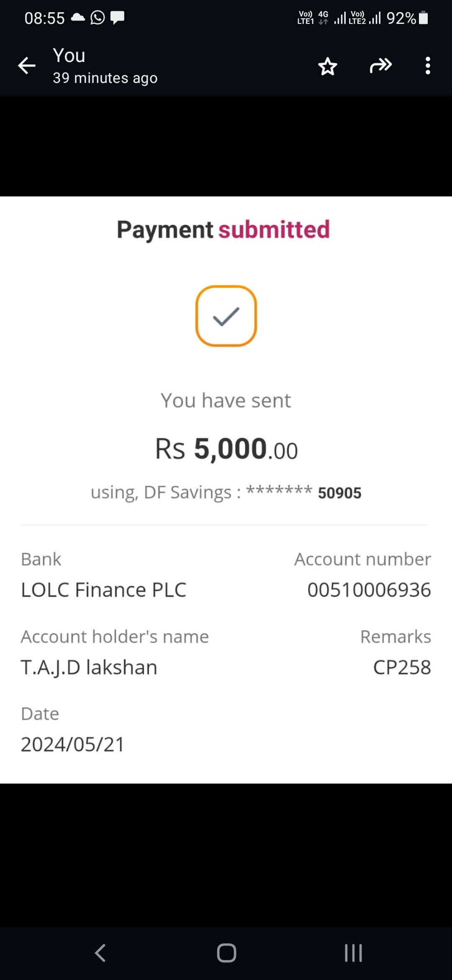Tap the orange checkmark success icon

(x=226, y=316)
